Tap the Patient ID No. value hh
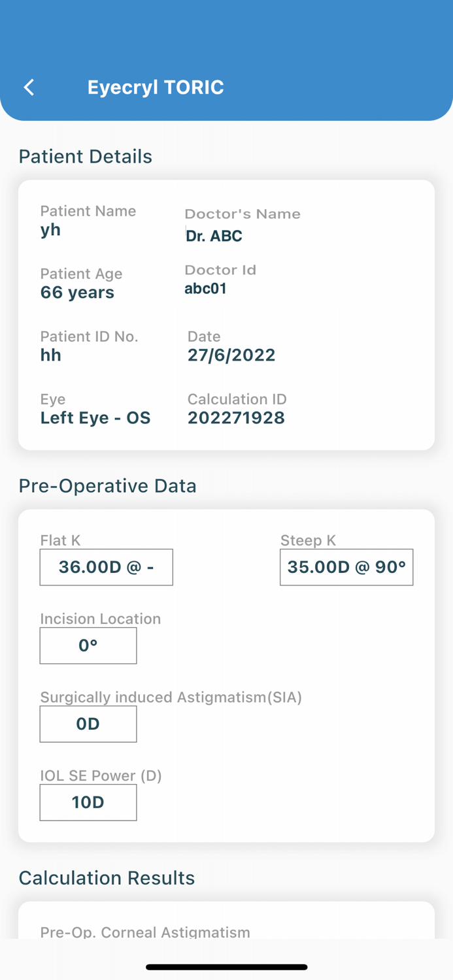Viewport: 453px width, 980px height. [50, 355]
